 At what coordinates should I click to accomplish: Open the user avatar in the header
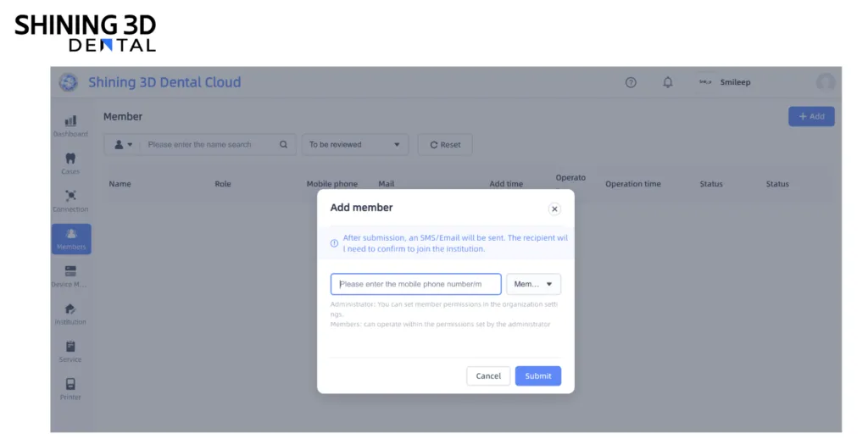(x=826, y=82)
